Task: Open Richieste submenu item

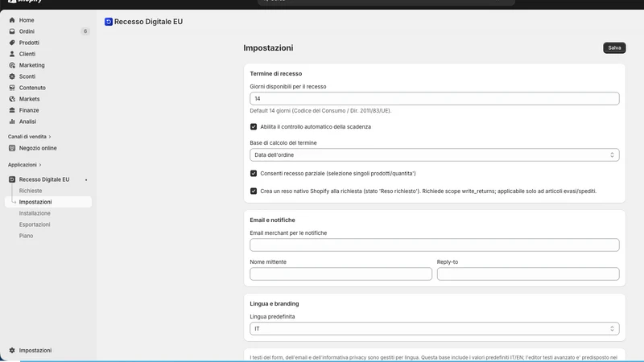Action: click(31, 191)
